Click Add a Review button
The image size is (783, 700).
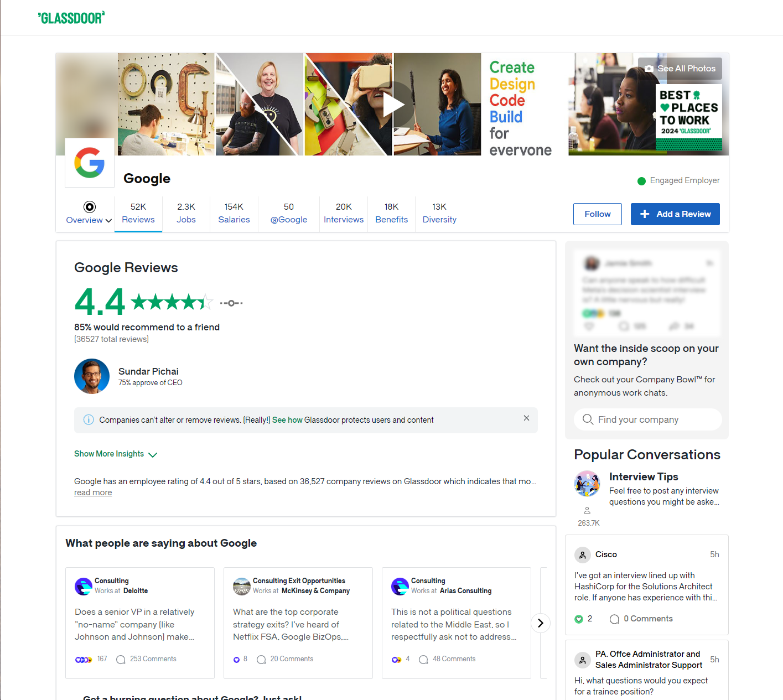(675, 214)
